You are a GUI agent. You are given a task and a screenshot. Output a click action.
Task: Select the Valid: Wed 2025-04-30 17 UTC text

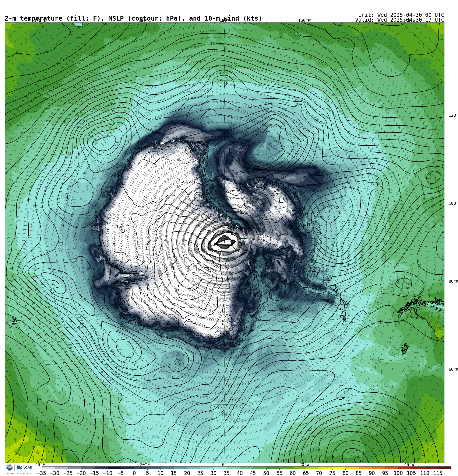point(399,20)
